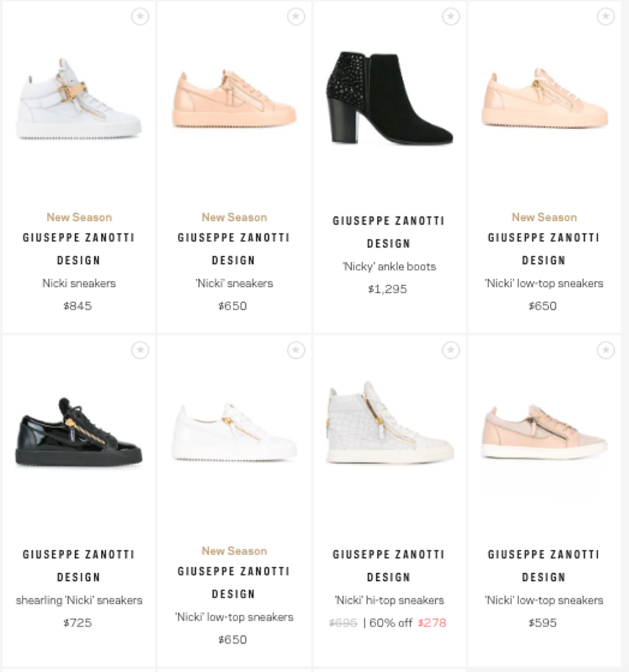Image resolution: width=629 pixels, height=672 pixels.
Task: Click New Season label above white low-top sneakers
Action: 234,551
